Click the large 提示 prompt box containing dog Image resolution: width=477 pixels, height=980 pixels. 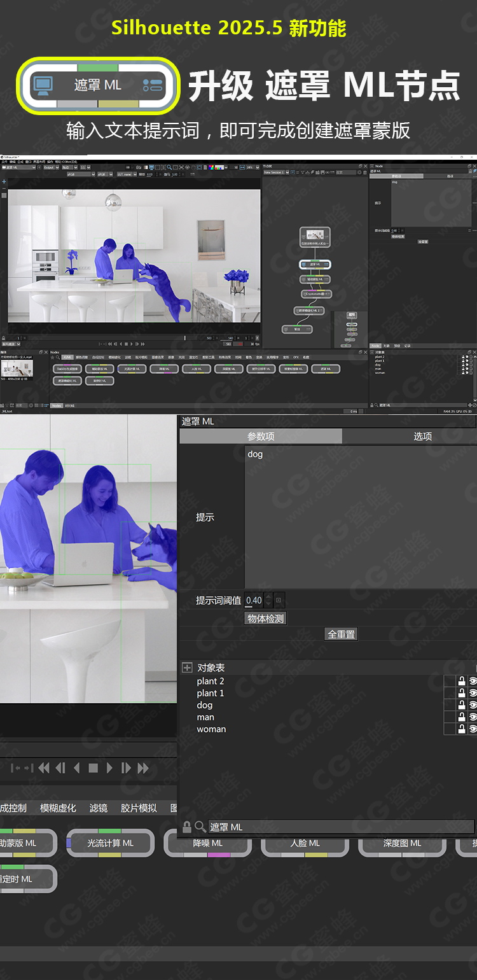coord(361,517)
